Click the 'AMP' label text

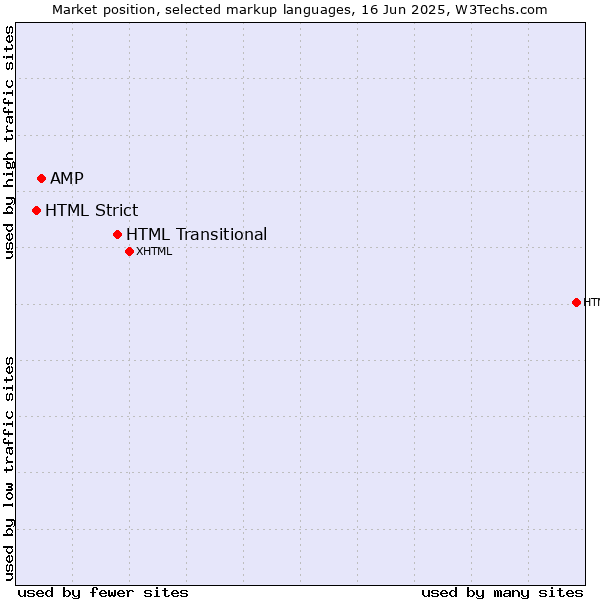[x=67, y=178]
